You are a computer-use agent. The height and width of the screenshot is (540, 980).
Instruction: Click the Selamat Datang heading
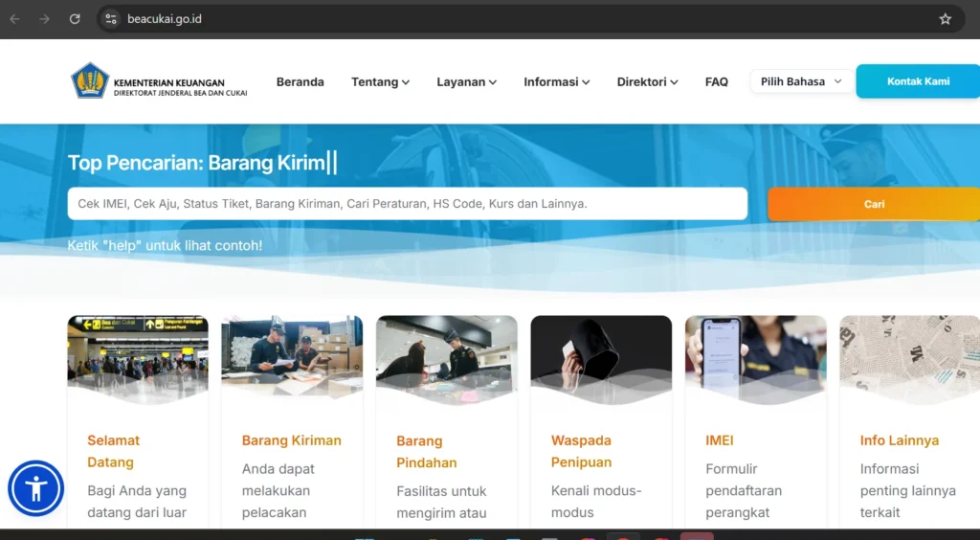point(113,451)
